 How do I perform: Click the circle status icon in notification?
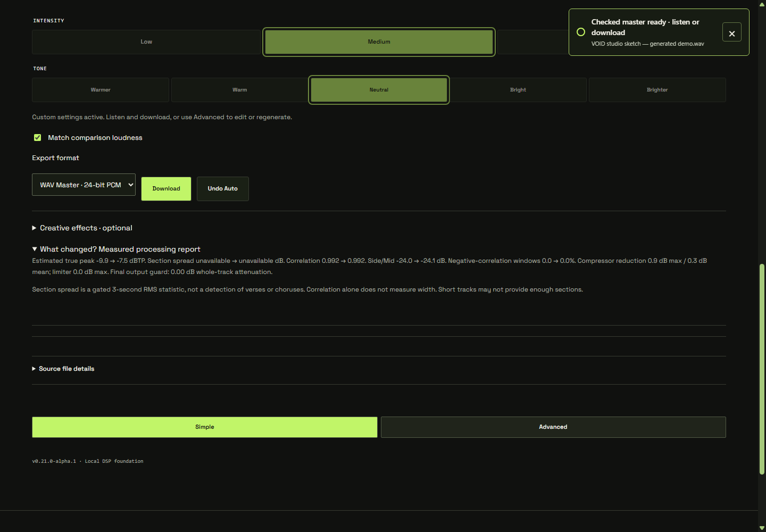[x=581, y=32]
